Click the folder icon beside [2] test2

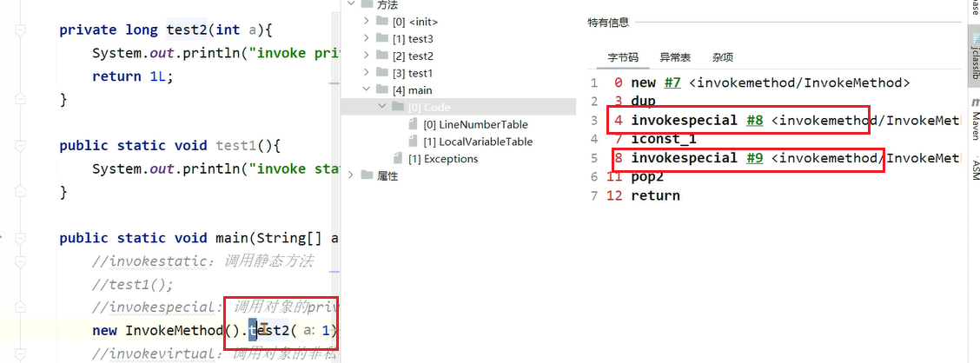[382, 56]
